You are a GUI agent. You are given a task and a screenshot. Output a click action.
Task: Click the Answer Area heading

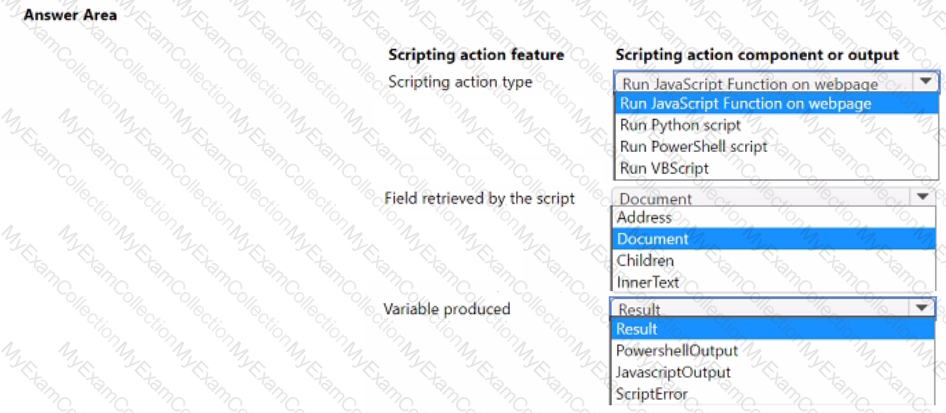point(71,15)
